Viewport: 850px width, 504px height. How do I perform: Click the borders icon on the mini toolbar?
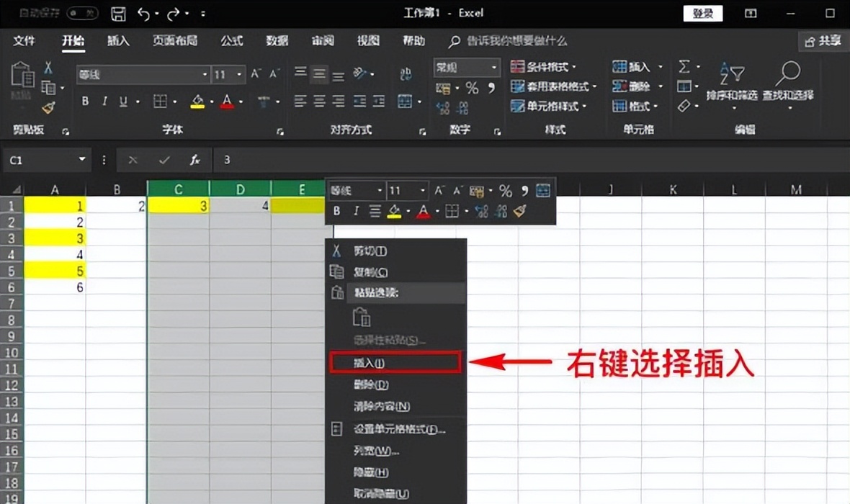point(452,211)
